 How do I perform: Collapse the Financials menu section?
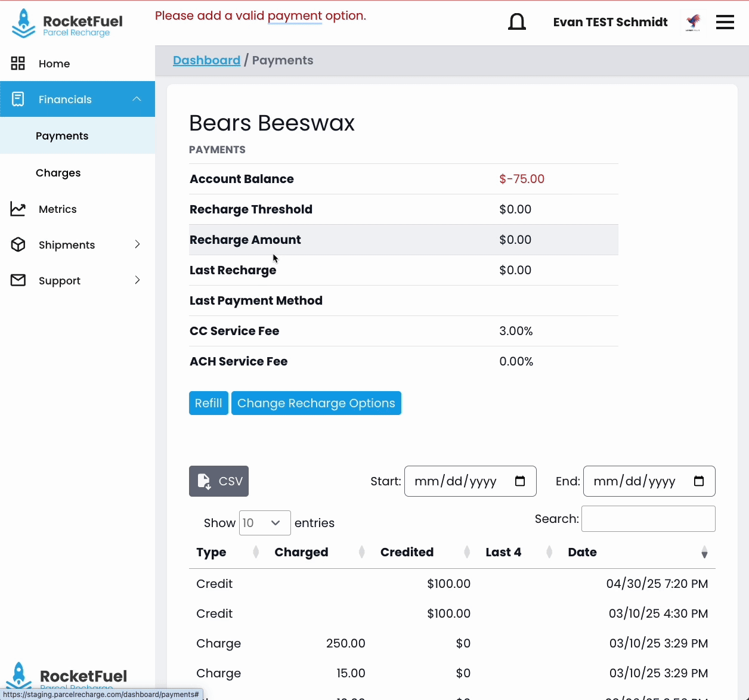[137, 99]
